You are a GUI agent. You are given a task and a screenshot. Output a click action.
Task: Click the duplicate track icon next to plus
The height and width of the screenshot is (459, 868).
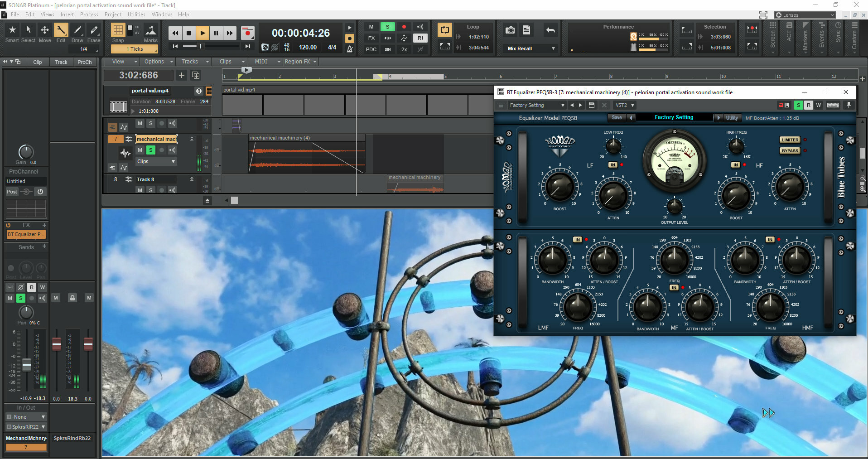(196, 75)
